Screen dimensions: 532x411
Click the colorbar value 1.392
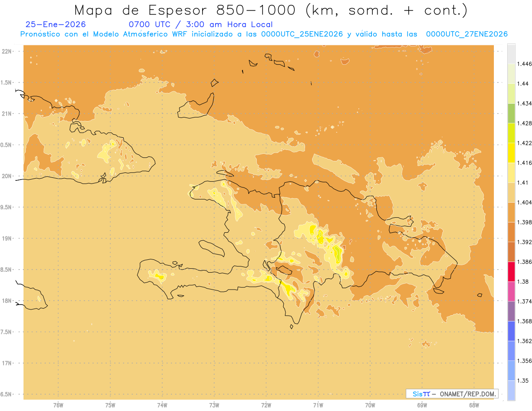point(525,242)
